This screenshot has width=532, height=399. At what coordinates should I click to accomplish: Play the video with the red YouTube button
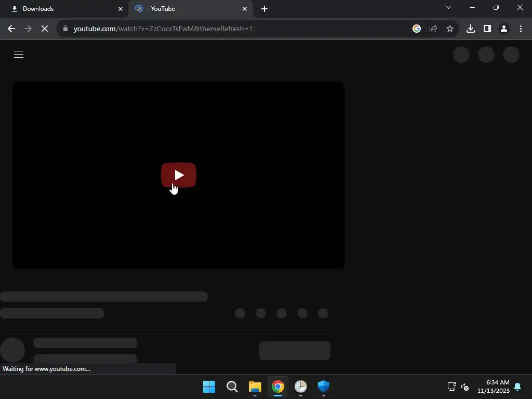(179, 175)
